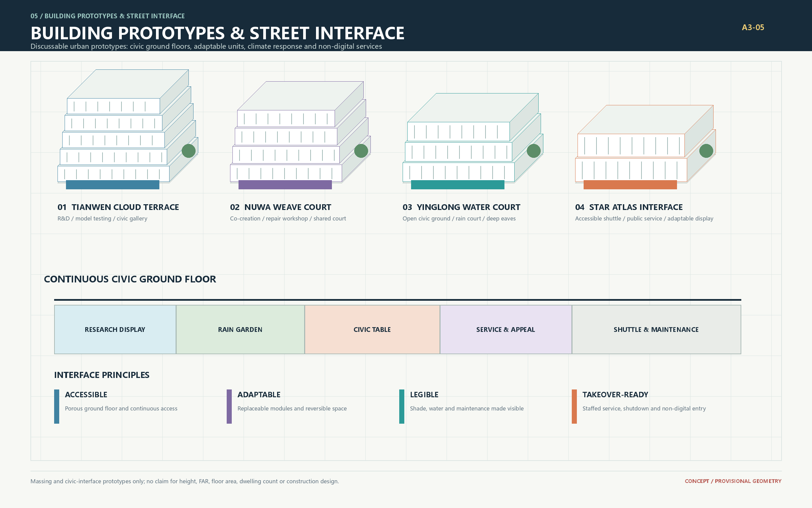This screenshot has height=508, width=812.
Task: Click 'Open civic ground / rain court / deep eaves' caption
Action: (459, 218)
